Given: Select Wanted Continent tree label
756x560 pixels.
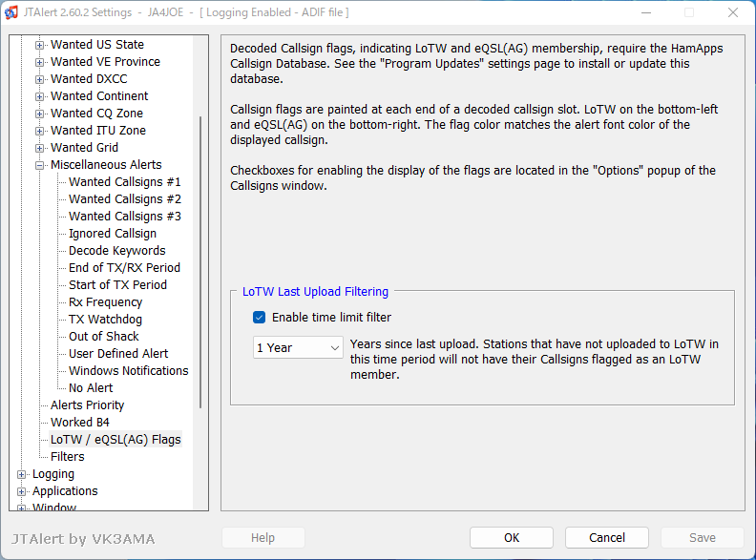Looking at the screenshot, I should pyautogui.click(x=99, y=96).
